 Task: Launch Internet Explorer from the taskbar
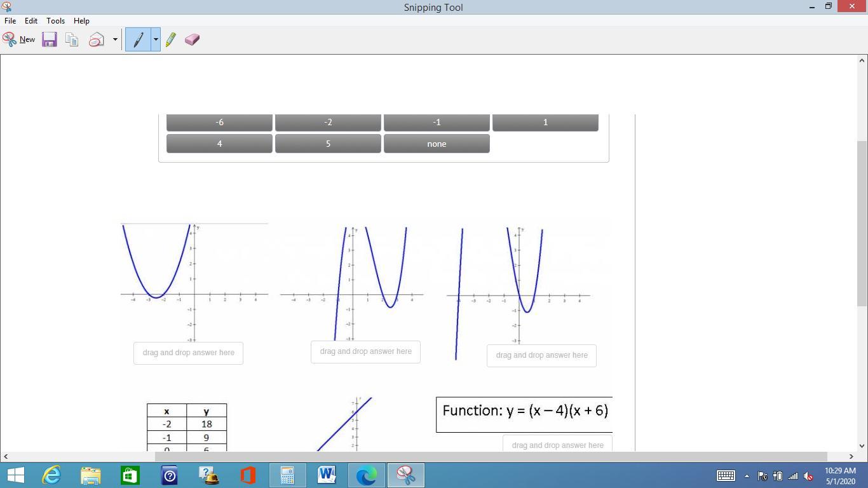[51, 475]
